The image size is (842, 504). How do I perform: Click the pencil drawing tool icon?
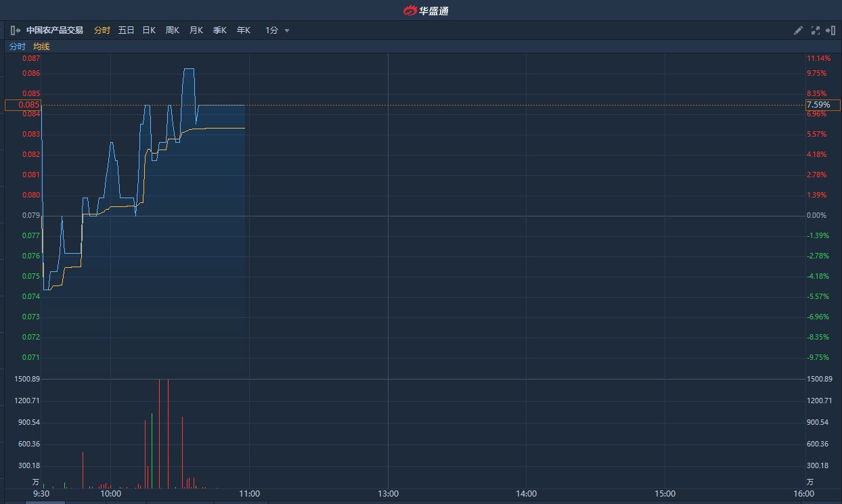click(x=798, y=30)
